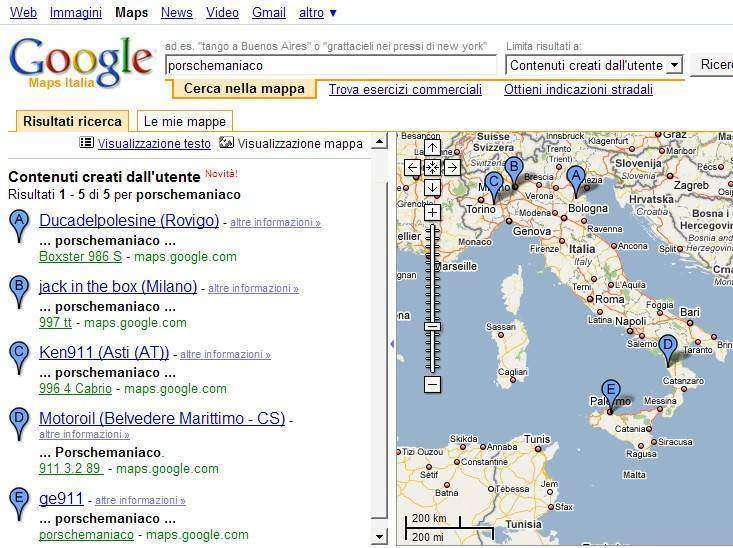
Task: Zoom in with the plus button
Action: (x=432, y=213)
